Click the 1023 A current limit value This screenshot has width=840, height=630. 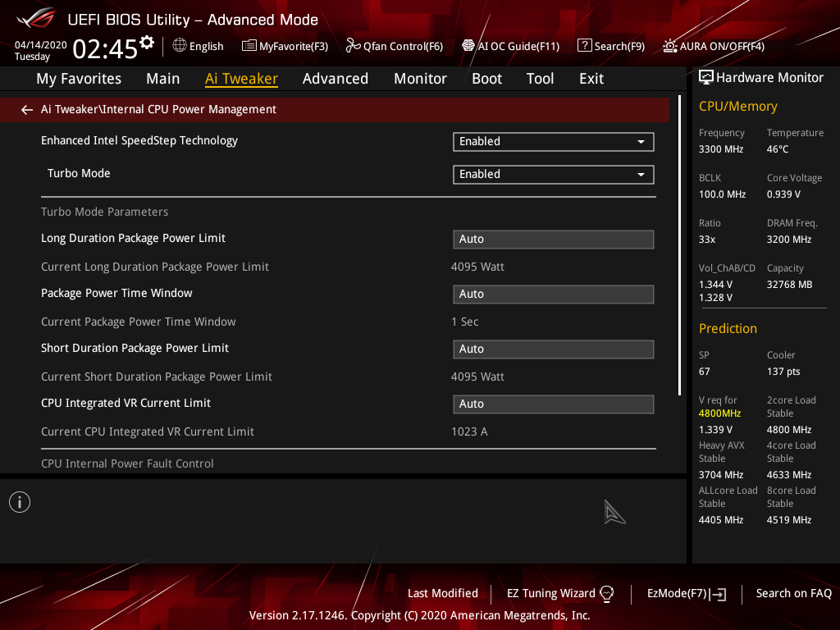point(469,431)
